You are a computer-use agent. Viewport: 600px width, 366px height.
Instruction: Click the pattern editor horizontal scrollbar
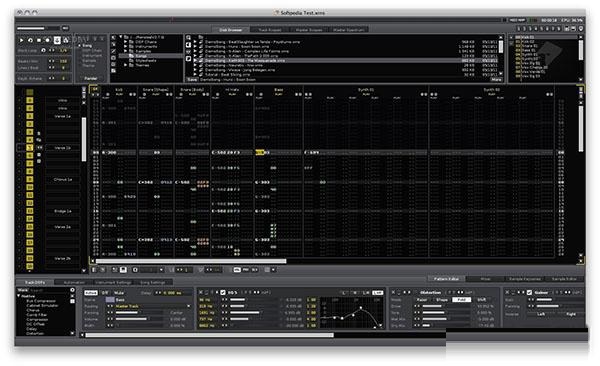(x=191, y=261)
